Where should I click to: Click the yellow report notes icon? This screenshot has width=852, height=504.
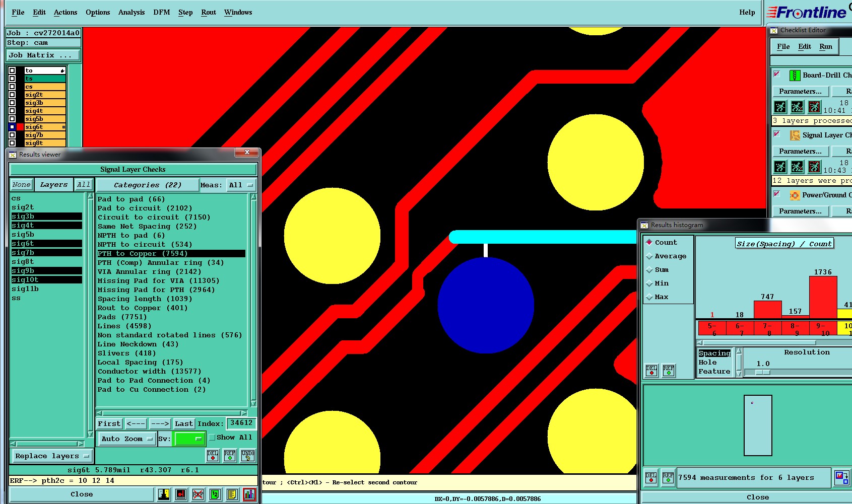coord(232,494)
